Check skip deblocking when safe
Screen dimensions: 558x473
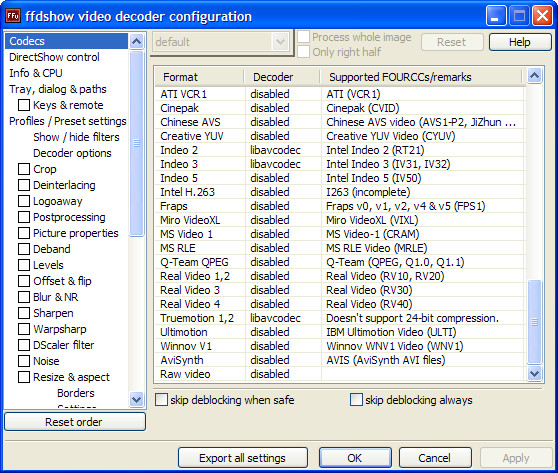click(x=161, y=400)
